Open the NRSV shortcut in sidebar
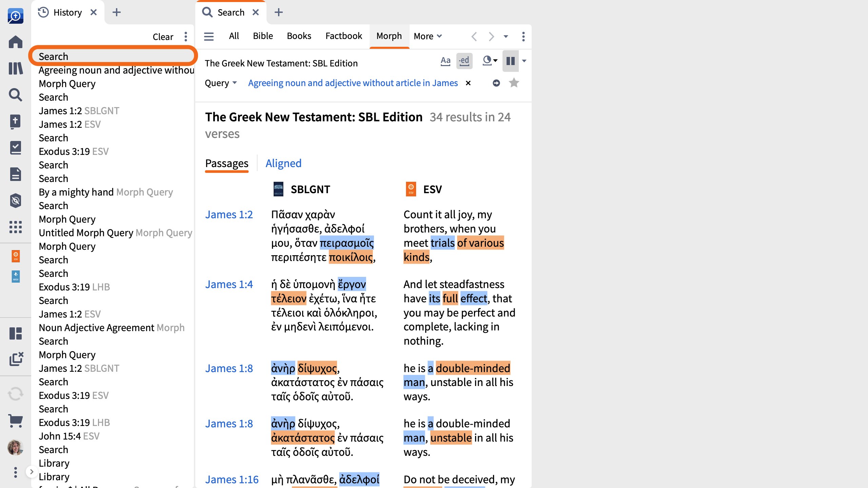Screen dimensions: 868x488 tap(16, 277)
